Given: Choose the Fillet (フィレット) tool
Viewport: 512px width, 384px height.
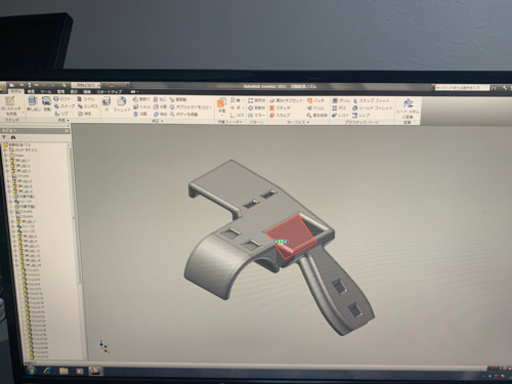Looking at the screenshot, I should 122,104.
